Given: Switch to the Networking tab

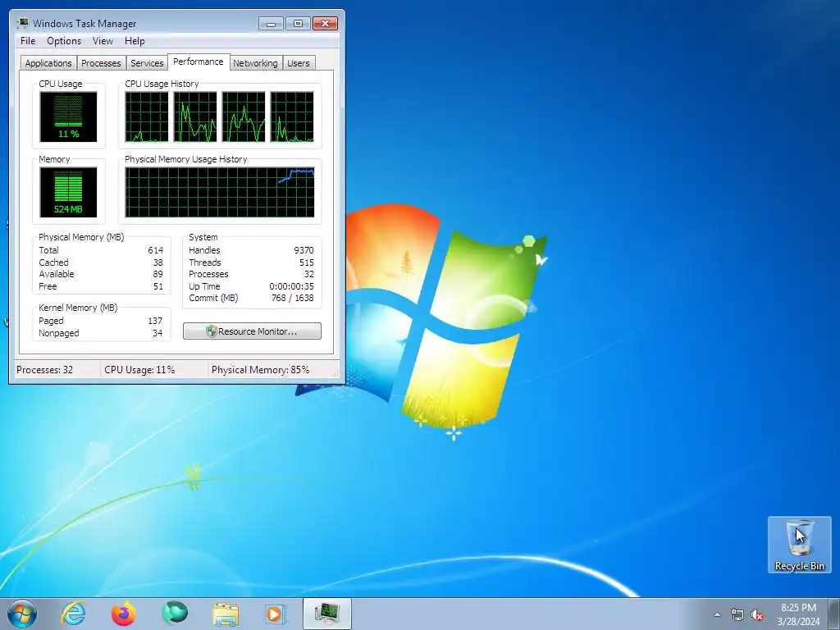Looking at the screenshot, I should pyautogui.click(x=256, y=63).
